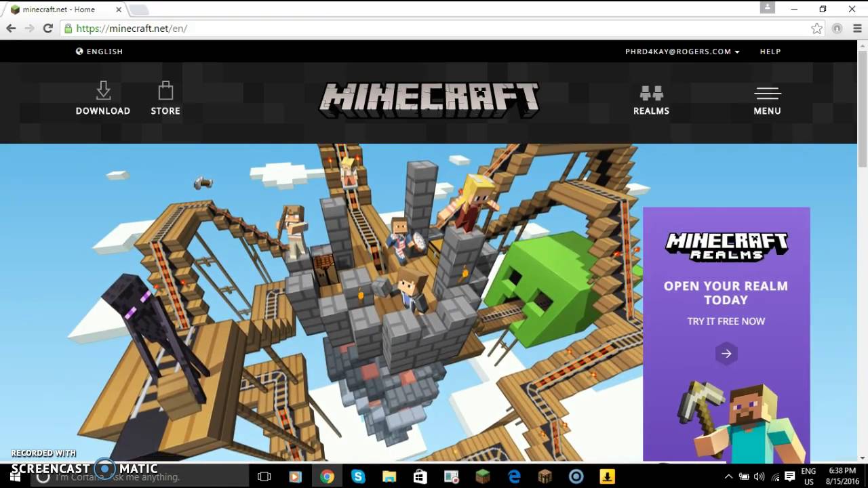Open the volume control in system tray
Screen dimensions: 868x488
tap(759, 476)
